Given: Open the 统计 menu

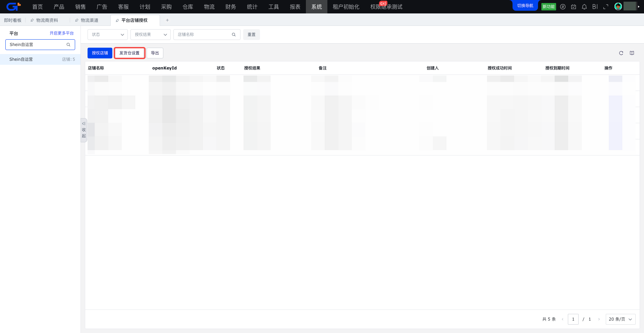Looking at the screenshot, I should 252,7.
